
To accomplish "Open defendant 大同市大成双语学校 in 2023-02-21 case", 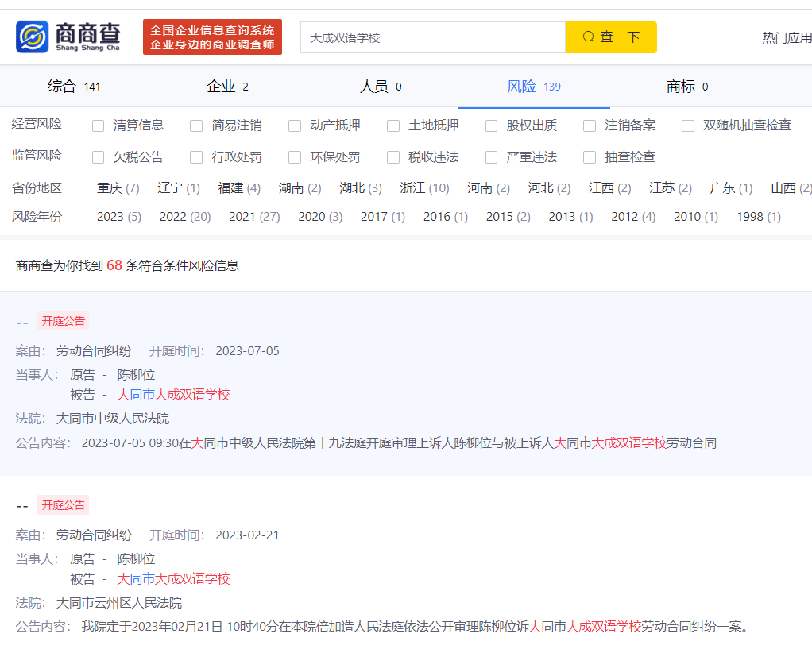I will pos(173,578).
